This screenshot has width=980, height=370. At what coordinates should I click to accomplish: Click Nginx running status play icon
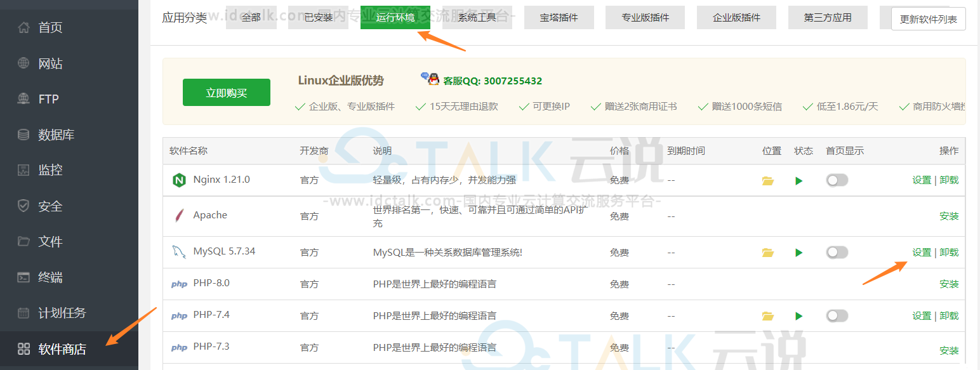coord(798,181)
